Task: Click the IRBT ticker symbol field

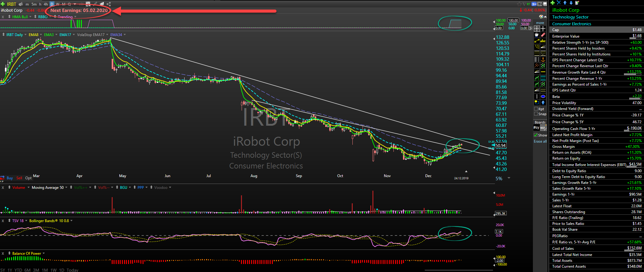Action: tap(11, 4)
